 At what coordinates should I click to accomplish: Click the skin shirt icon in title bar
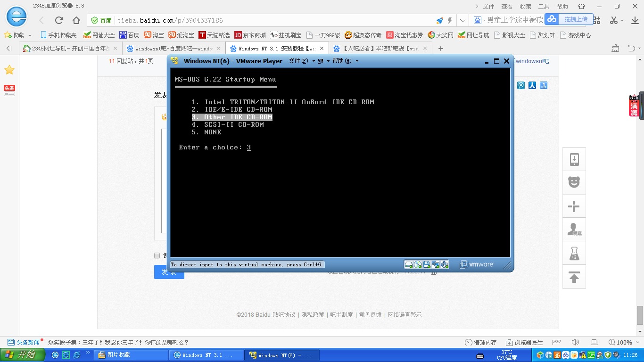pos(581,7)
